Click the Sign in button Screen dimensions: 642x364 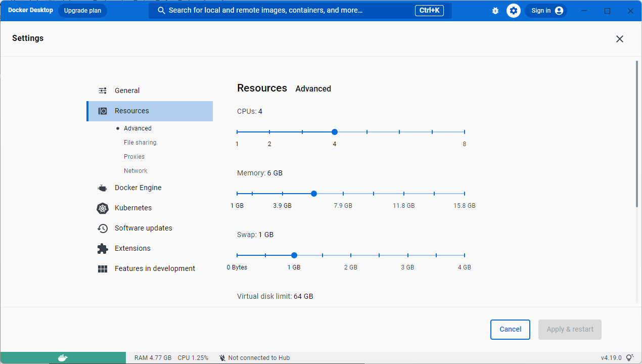click(546, 11)
